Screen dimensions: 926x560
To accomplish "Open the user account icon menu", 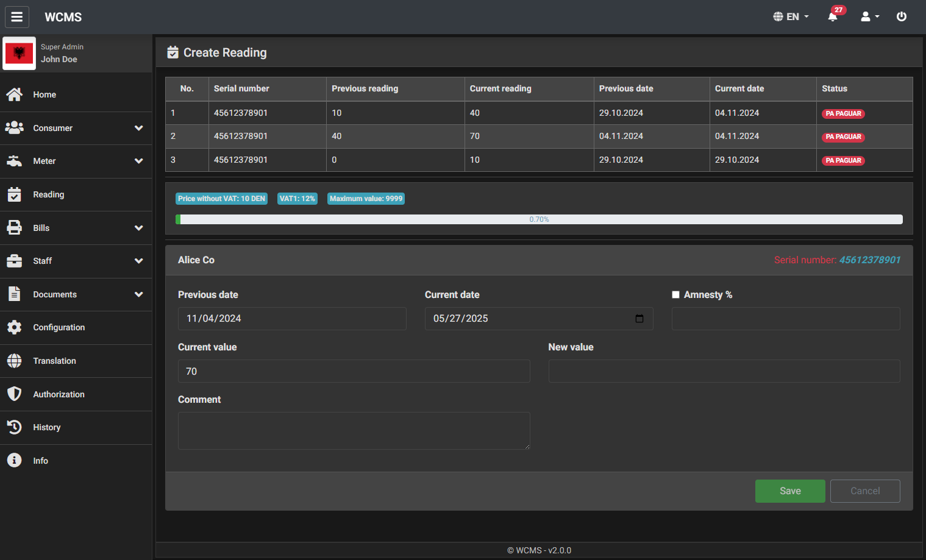I will (866, 17).
